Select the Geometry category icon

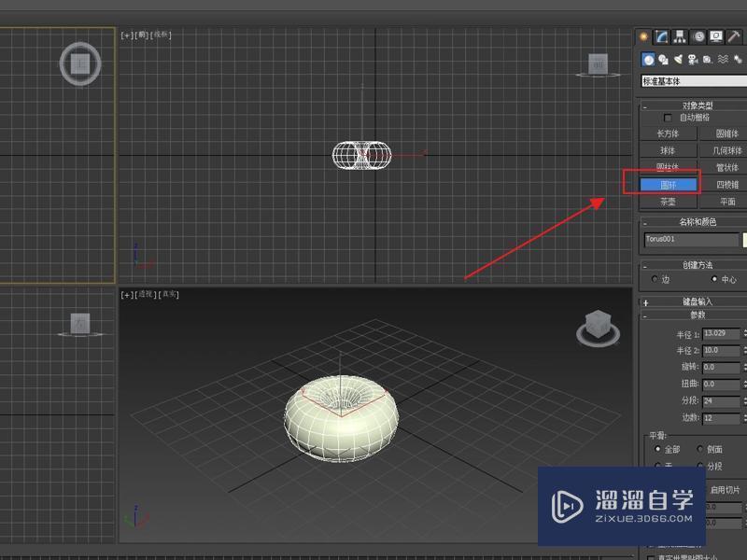click(x=648, y=60)
